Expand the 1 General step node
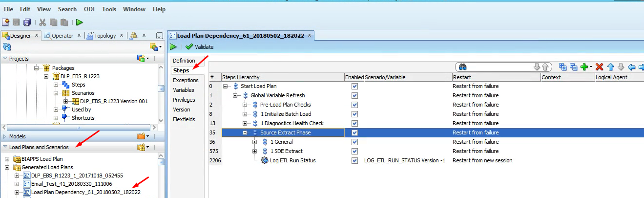 pos(255,142)
